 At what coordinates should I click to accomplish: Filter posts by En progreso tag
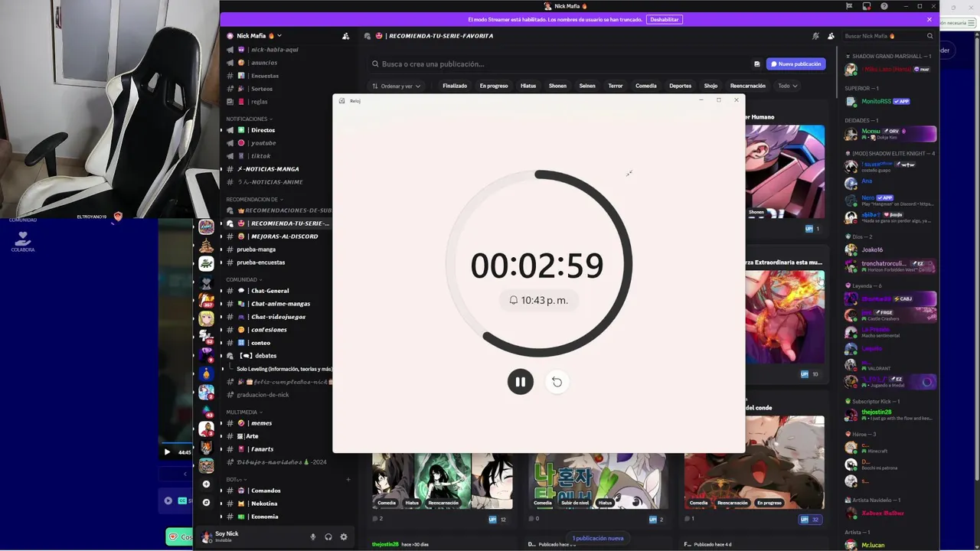[x=494, y=86]
